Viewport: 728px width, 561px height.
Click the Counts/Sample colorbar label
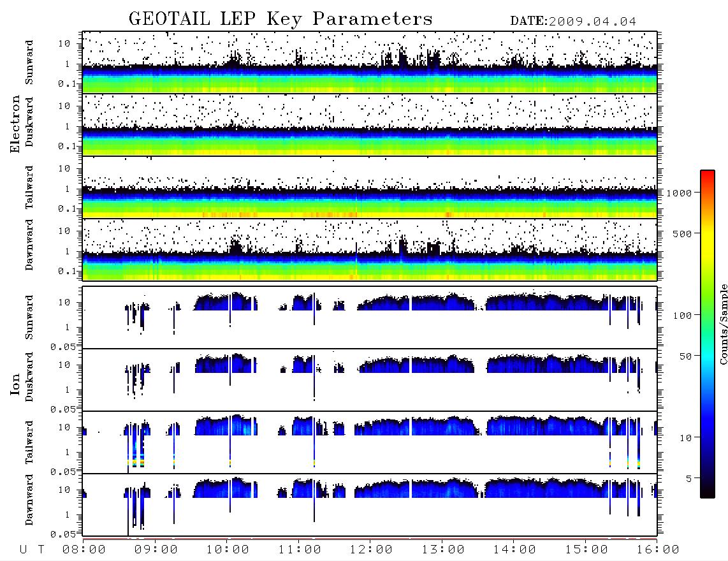click(x=723, y=324)
